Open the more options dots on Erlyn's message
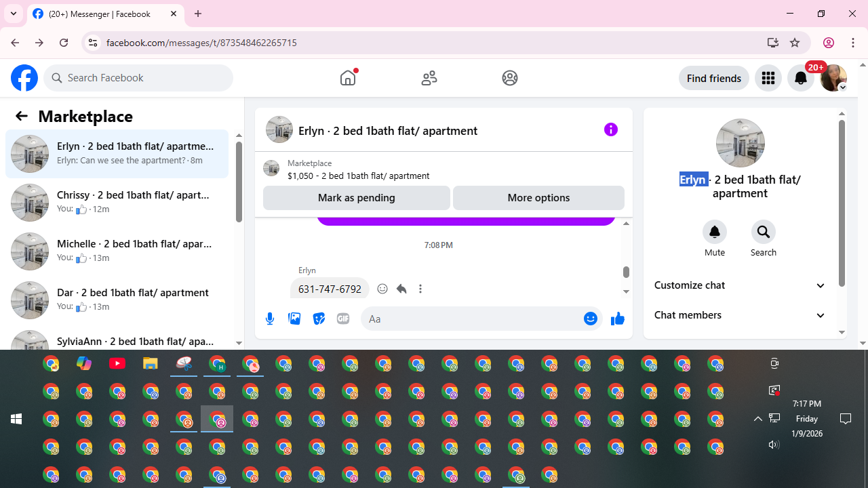 pyautogui.click(x=420, y=289)
